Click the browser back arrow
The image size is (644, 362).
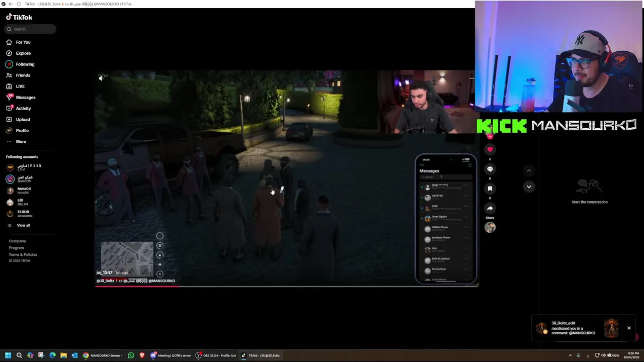click(x=11, y=4)
